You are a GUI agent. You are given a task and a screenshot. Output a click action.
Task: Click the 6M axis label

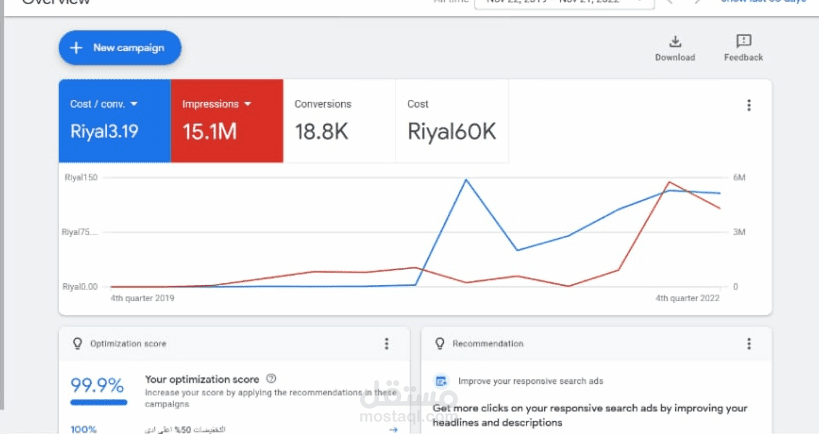739,178
